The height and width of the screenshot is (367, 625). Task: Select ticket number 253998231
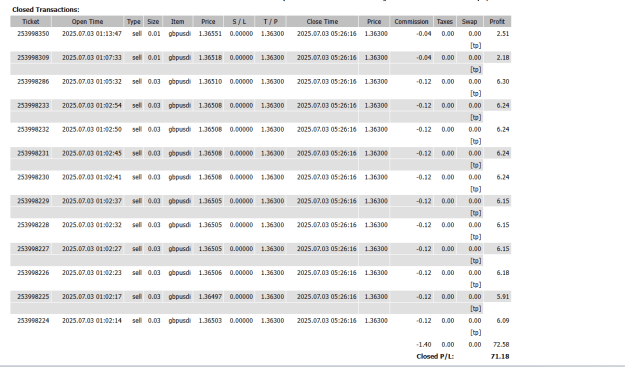coord(33,153)
